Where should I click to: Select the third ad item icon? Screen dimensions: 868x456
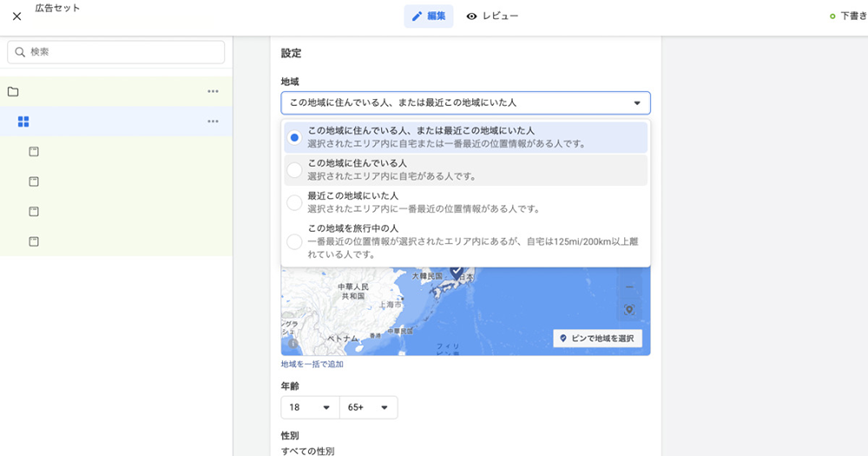[34, 211]
